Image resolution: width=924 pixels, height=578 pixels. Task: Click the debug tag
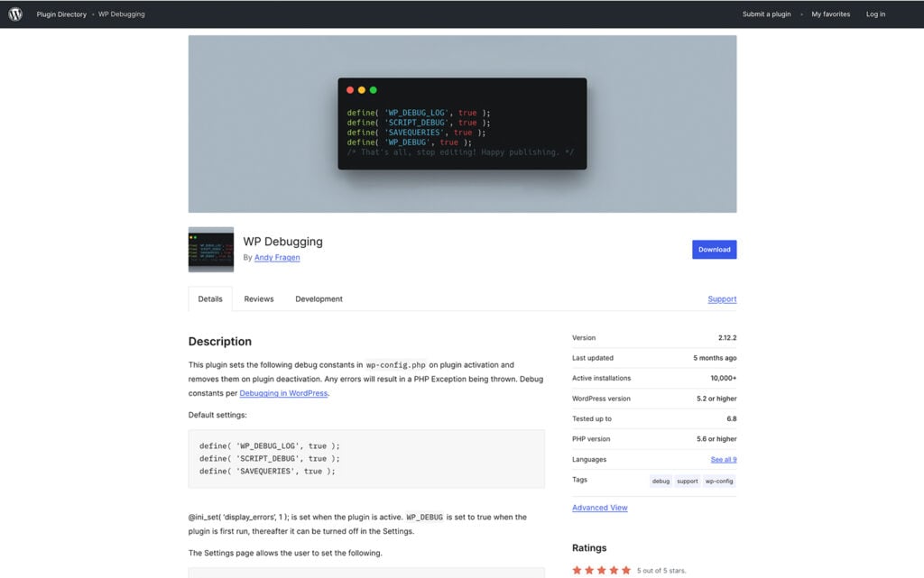pos(661,481)
